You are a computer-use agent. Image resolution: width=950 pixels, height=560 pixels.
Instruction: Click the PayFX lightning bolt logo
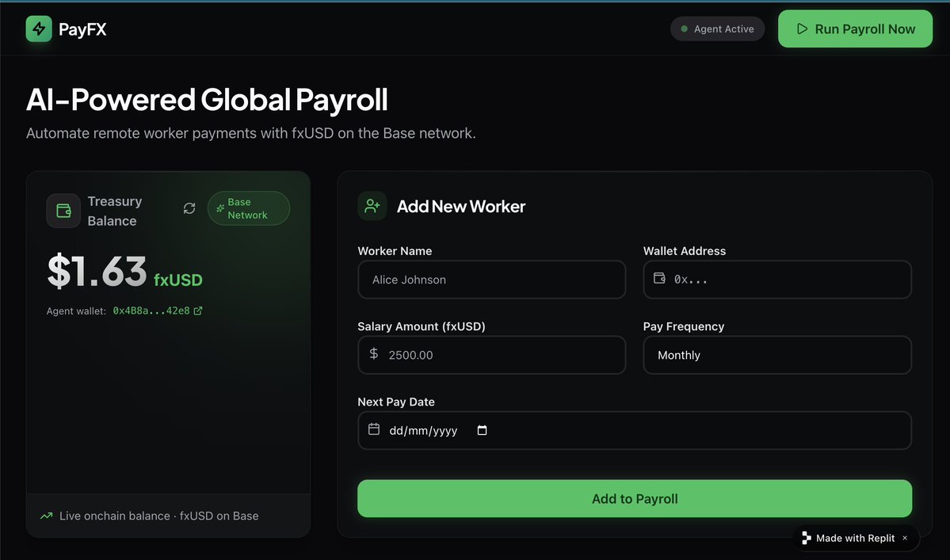point(39,29)
